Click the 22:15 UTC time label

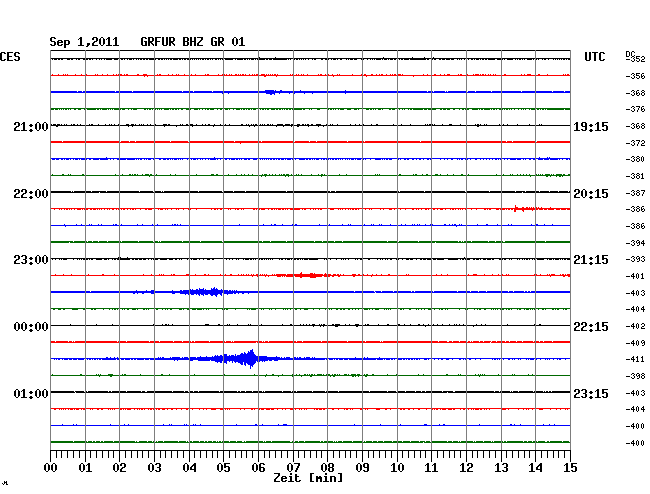click(x=591, y=327)
